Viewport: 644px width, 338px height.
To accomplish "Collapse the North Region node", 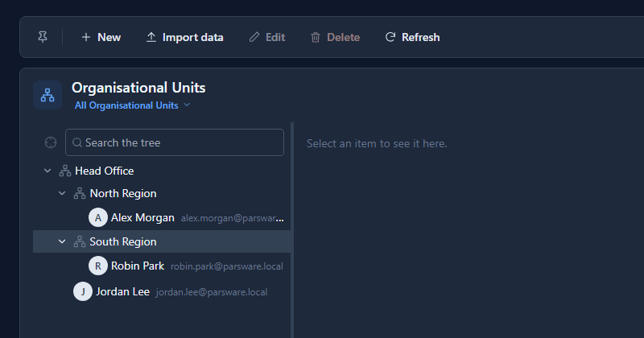I will tap(62, 193).
